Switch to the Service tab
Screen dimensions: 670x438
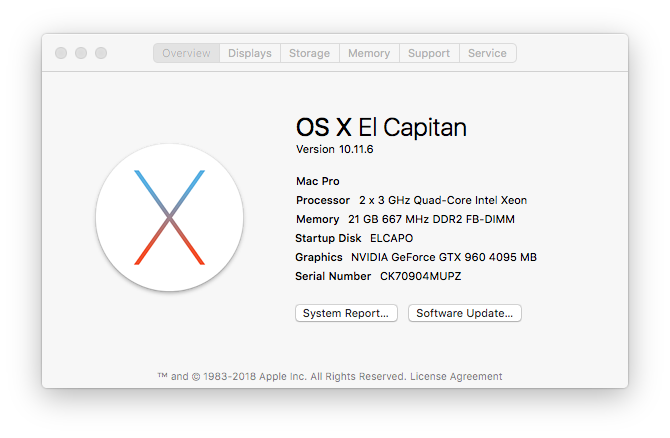tap(487, 53)
